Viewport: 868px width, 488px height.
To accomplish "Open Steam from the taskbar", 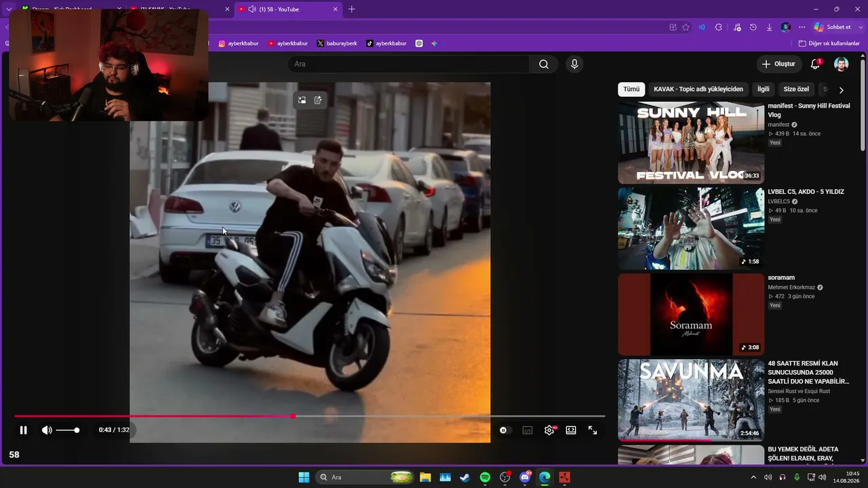I will coord(465,477).
